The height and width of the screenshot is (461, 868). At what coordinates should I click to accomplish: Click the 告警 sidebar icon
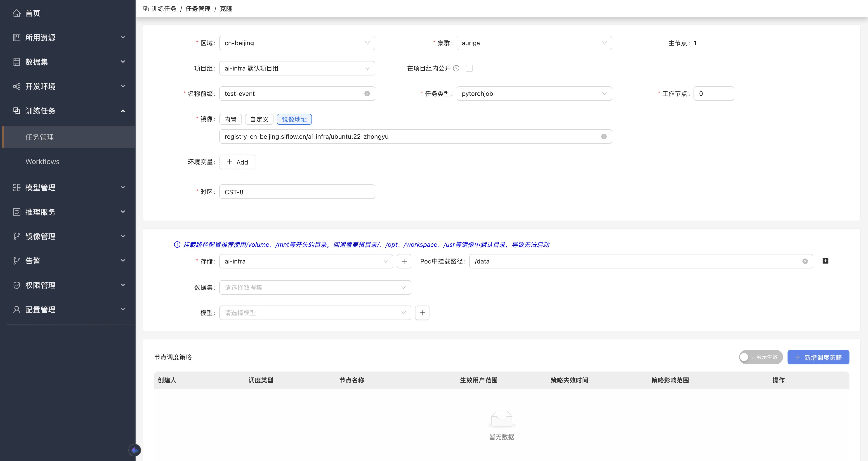click(x=17, y=261)
